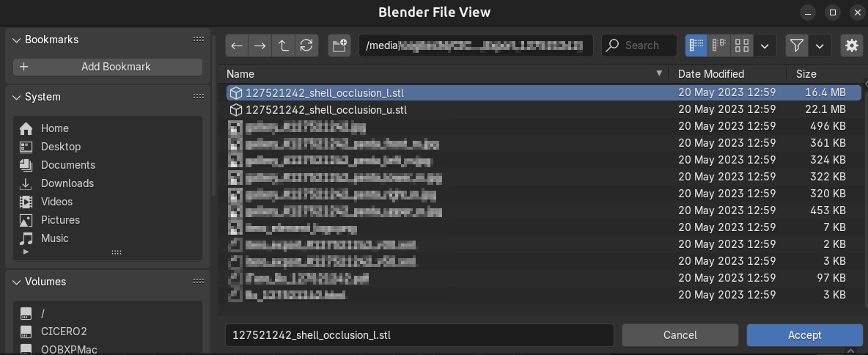Image resolution: width=868 pixels, height=355 pixels.
Task: Collapse the Volumes panel
Action: click(17, 282)
